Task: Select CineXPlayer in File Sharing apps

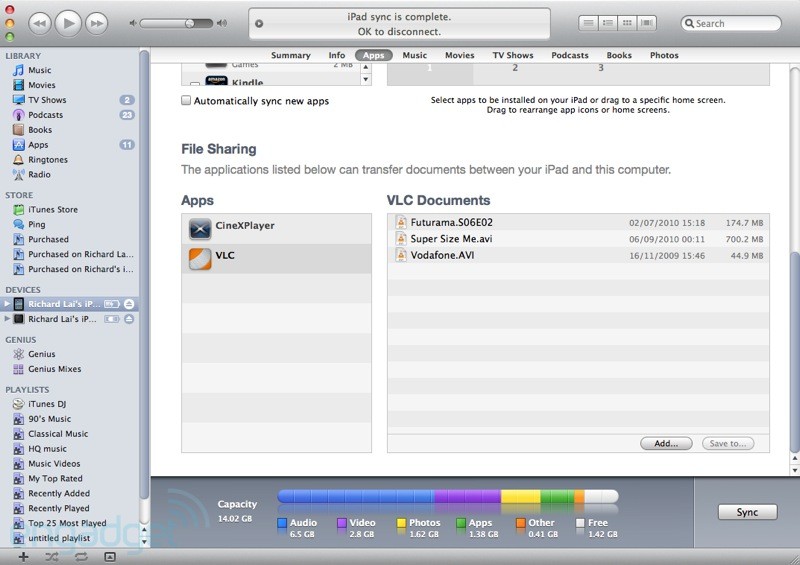Action: click(x=277, y=229)
